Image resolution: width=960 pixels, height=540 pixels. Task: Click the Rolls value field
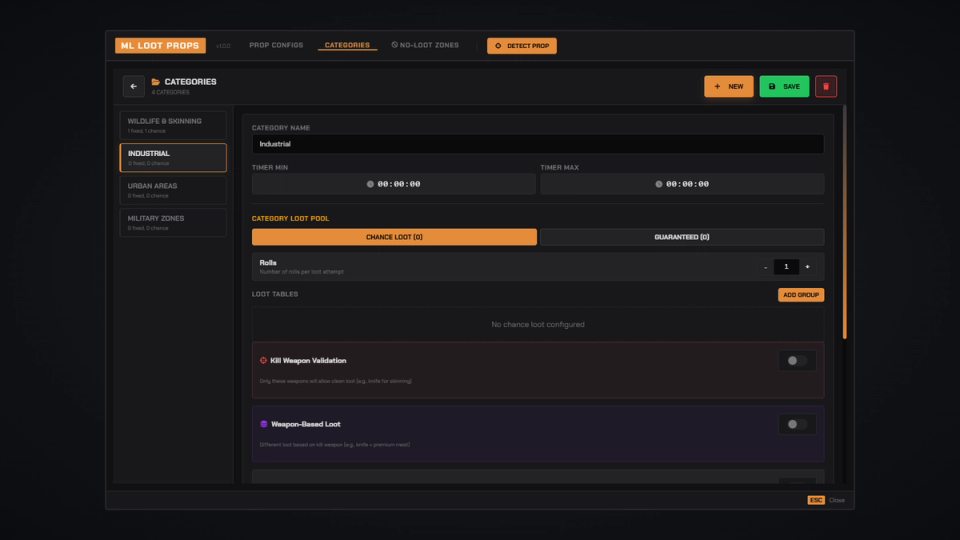click(786, 267)
